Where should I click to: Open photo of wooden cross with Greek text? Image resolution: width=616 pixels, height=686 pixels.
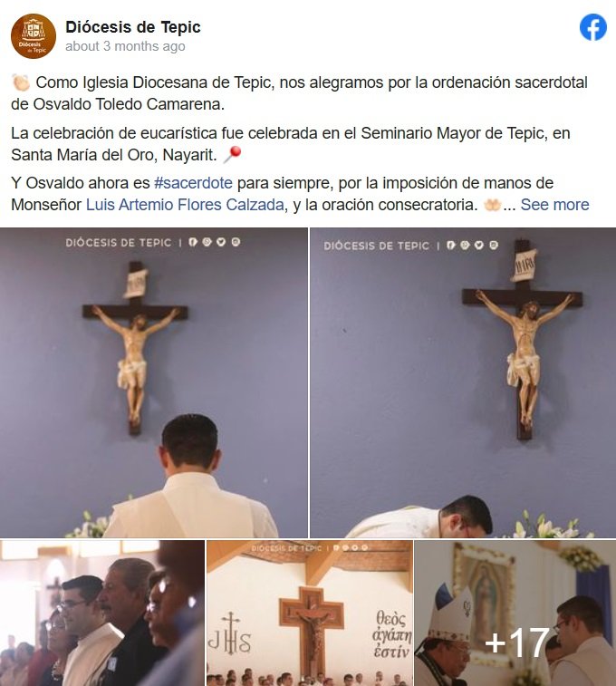pos(310,613)
